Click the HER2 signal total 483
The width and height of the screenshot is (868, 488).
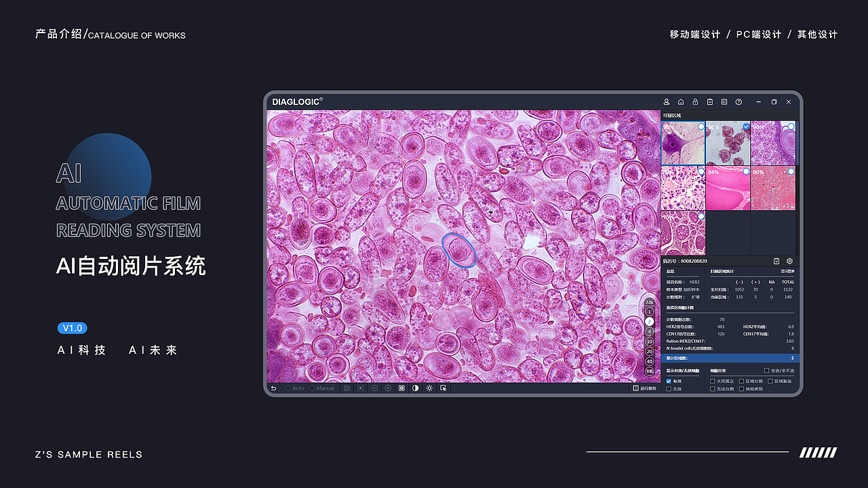click(721, 327)
